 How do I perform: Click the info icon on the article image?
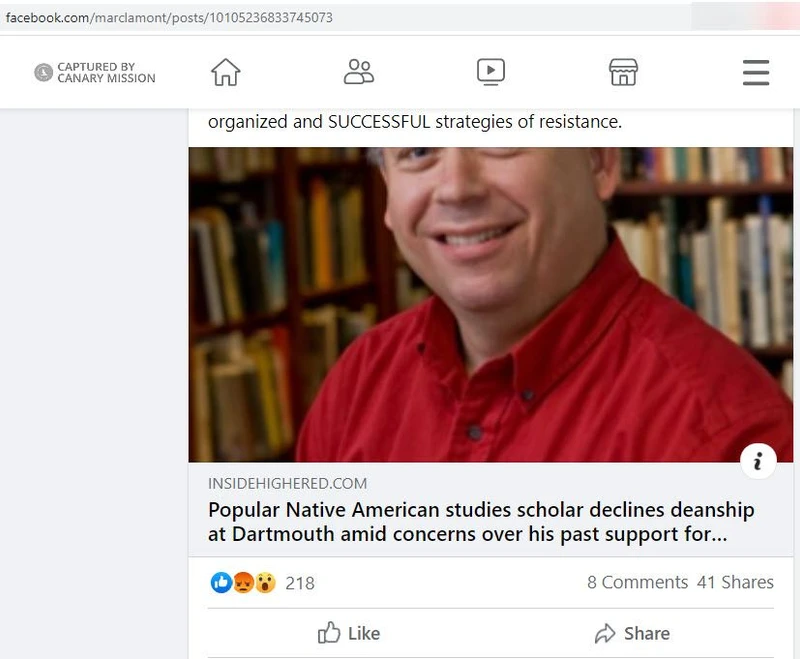(x=758, y=460)
